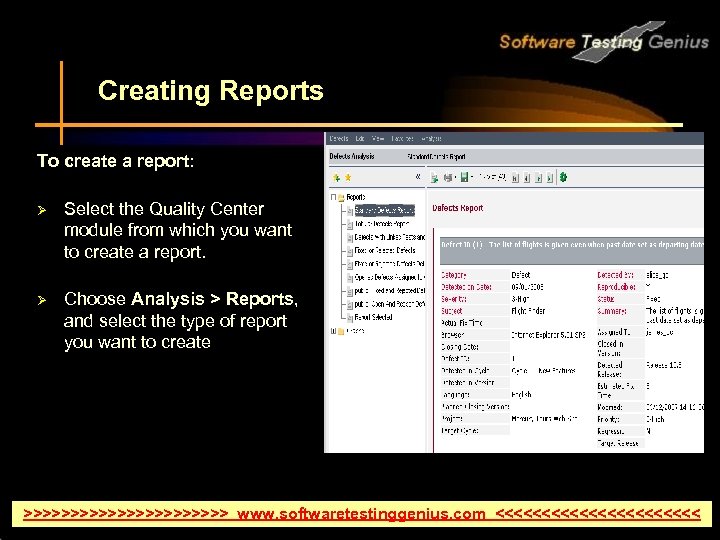Click the Detected By field label

615,275
